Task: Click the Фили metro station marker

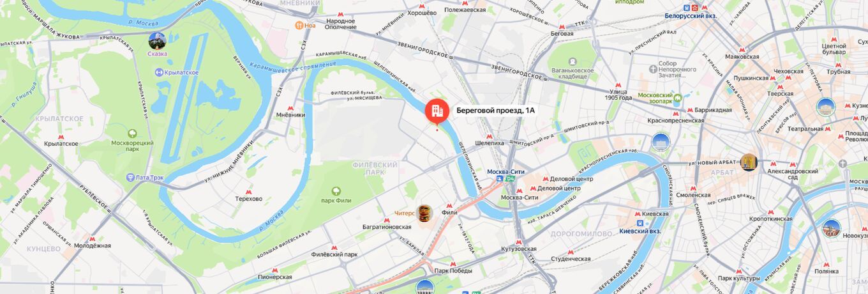Action: pos(449,206)
